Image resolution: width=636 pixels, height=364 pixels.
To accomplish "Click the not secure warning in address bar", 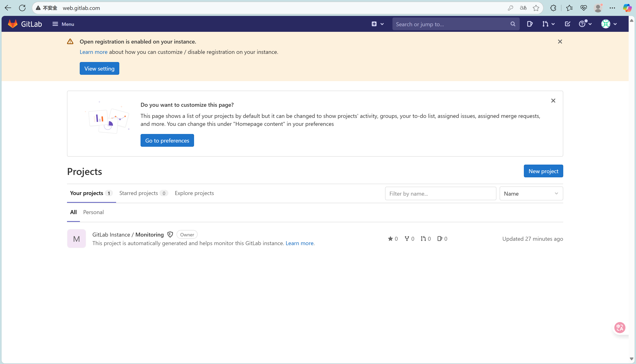I will pos(47,8).
